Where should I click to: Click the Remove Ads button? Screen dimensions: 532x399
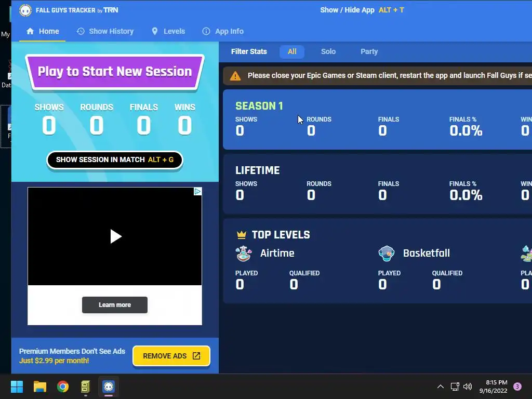click(171, 356)
